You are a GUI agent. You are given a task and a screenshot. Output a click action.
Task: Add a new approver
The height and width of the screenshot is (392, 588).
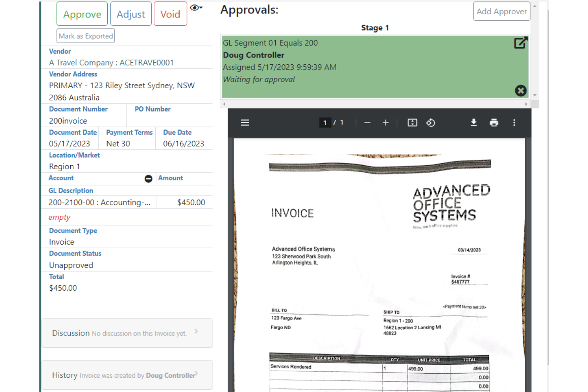[x=501, y=11]
